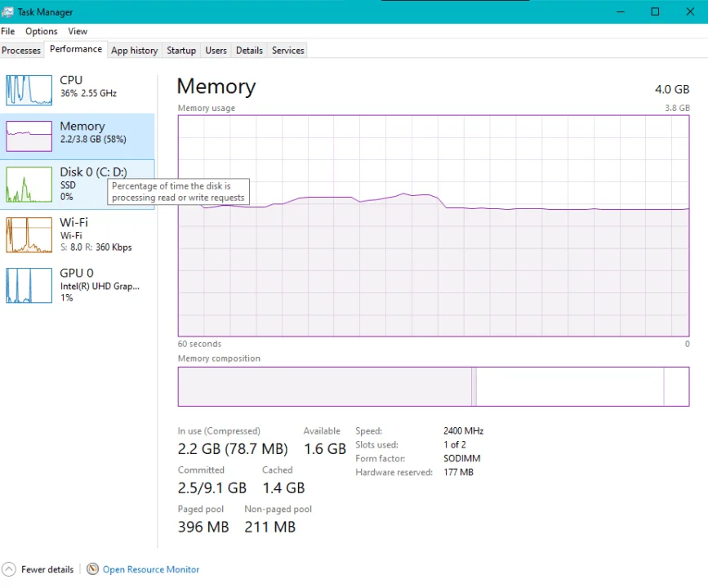Switch to the Details tab
This screenshot has width=708, height=588.
[x=249, y=50]
